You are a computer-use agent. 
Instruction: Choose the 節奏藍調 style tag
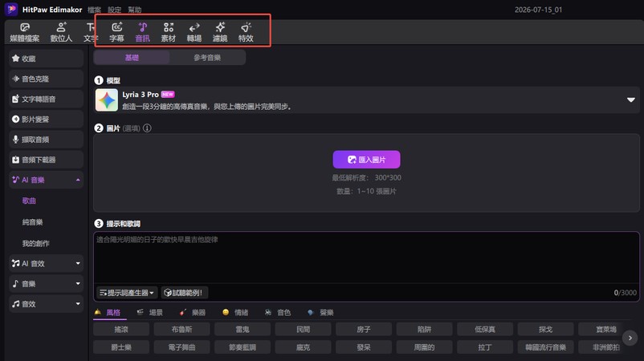pyautogui.click(x=243, y=347)
